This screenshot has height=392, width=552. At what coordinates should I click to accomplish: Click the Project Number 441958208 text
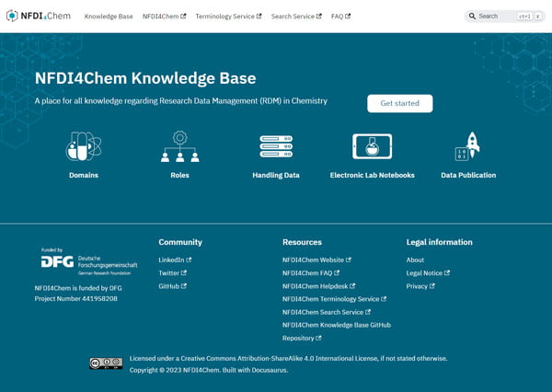pyautogui.click(x=76, y=299)
